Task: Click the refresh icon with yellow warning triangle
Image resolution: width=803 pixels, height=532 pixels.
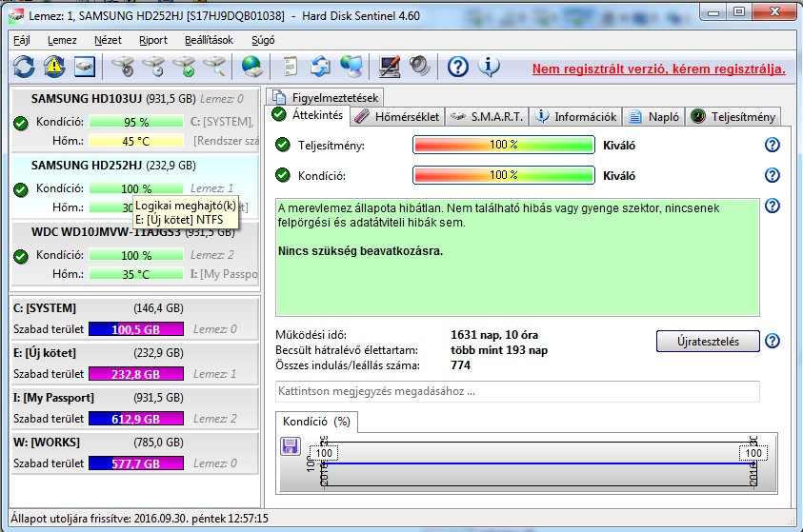Action: coord(54,67)
